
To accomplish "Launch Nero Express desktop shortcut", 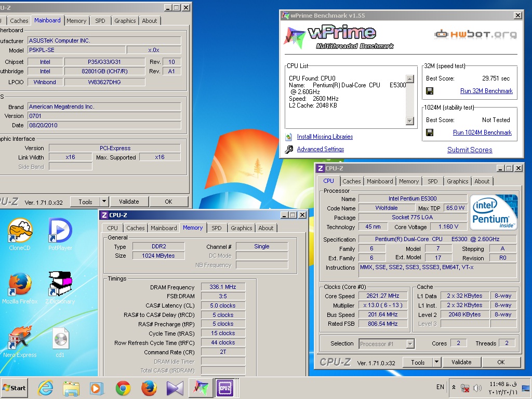I will click(20, 342).
